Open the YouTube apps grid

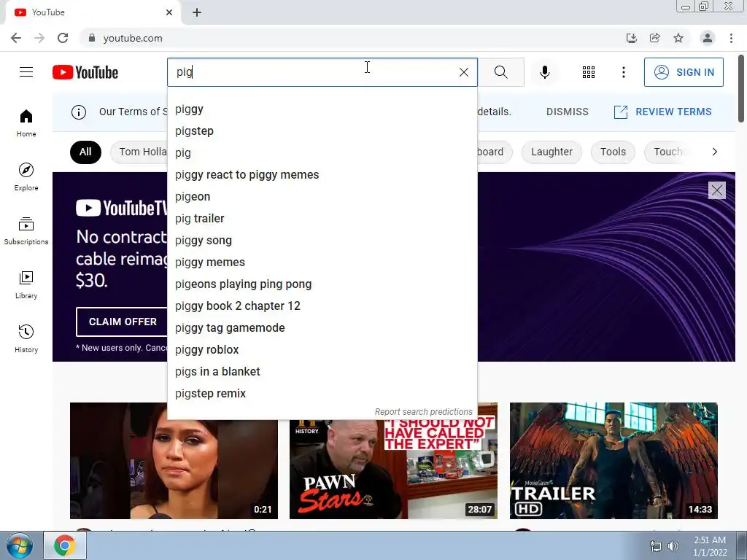tap(589, 72)
